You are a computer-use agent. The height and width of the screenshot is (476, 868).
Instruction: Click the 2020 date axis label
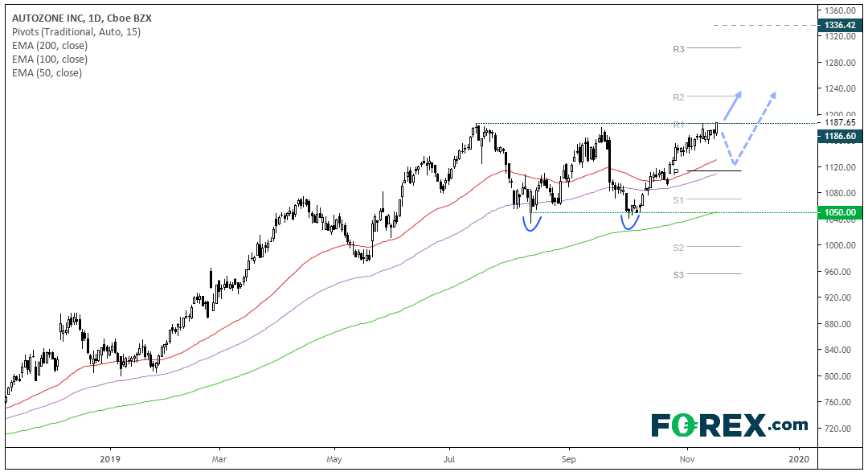pos(800,459)
